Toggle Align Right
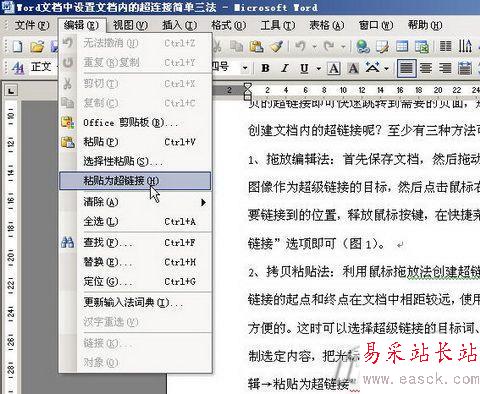This screenshot has height=394, width=480. [x=445, y=68]
